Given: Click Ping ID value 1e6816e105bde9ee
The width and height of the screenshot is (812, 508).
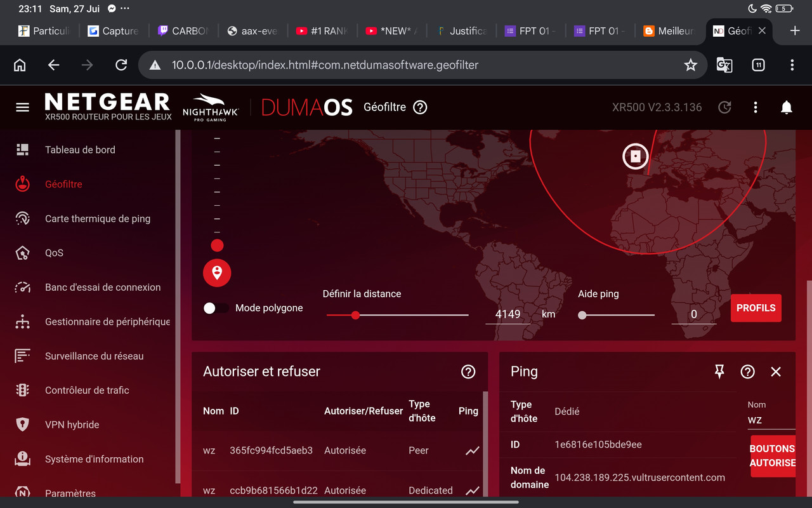Looking at the screenshot, I should click(x=598, y=444).
